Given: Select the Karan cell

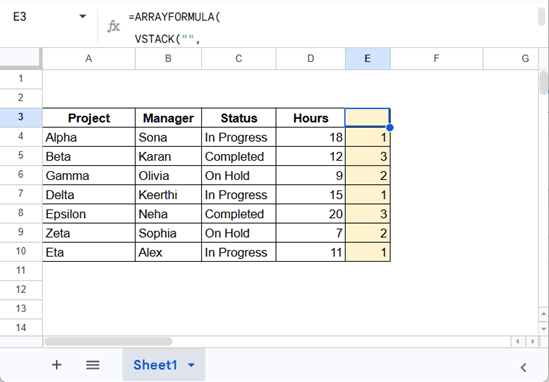Looking at the screenshot, I should (168, 156).
